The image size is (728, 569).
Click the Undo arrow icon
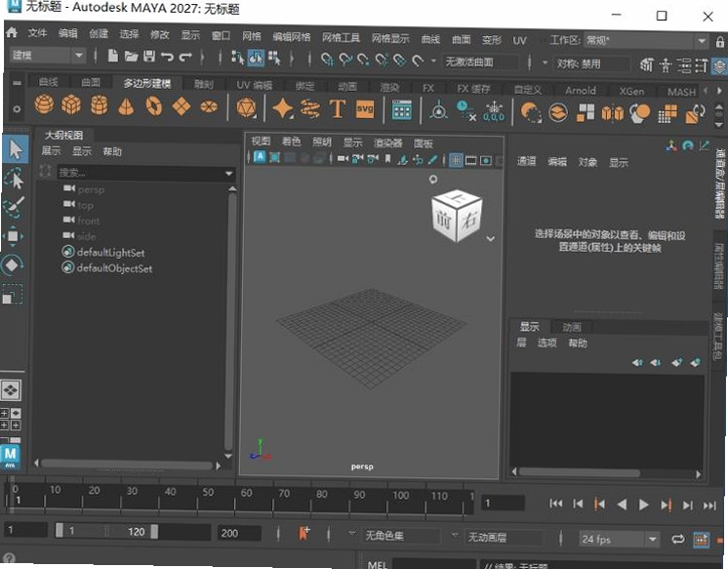tap(167, 58)
